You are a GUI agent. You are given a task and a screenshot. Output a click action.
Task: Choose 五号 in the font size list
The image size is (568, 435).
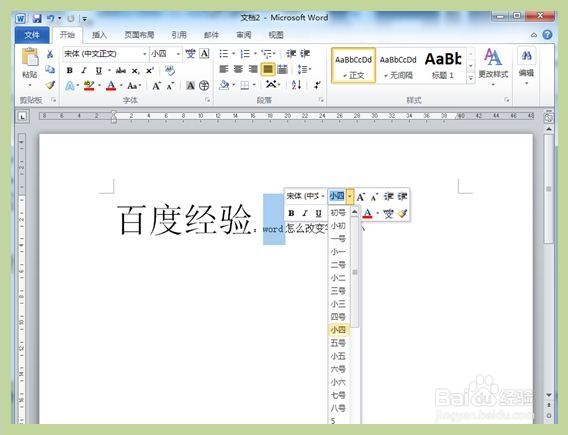coord(338,343)
